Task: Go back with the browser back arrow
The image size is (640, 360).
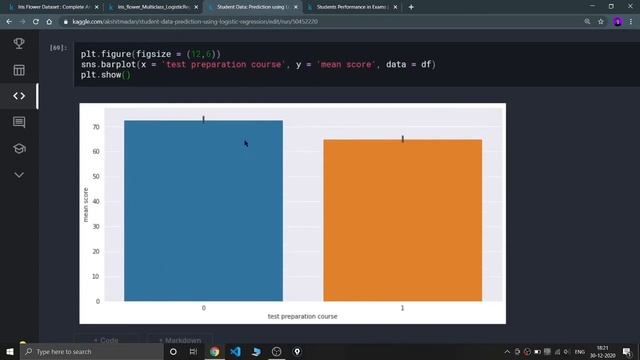Action: [x=9, y=22]
